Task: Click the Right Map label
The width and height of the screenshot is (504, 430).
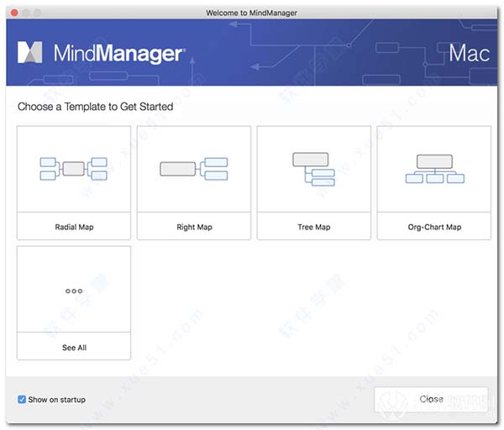Action: [195, 227]
